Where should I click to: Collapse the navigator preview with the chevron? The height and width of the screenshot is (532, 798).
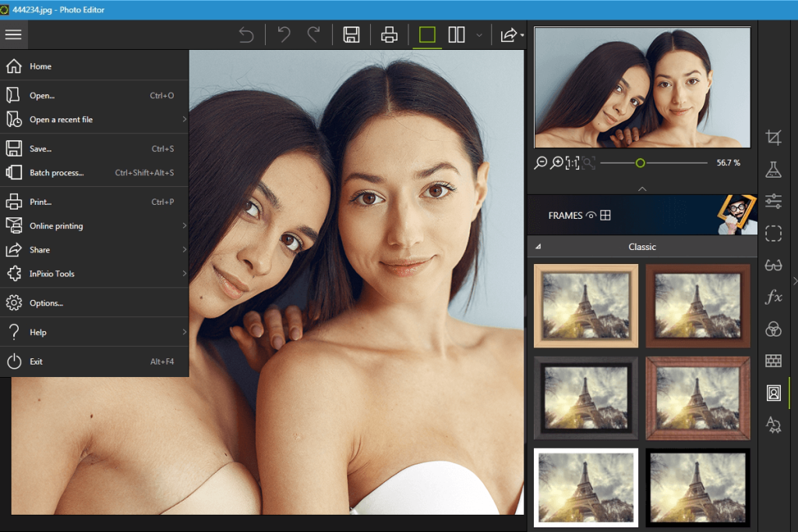pos(642,188)
